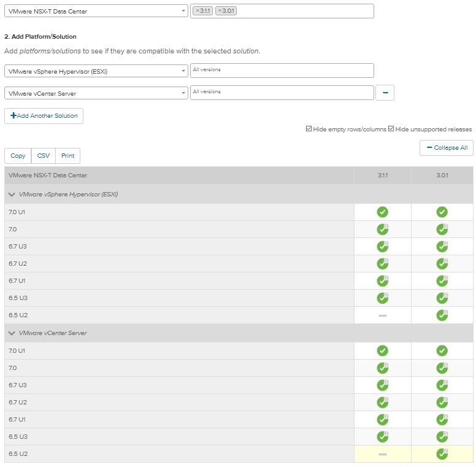Toggle Hide unsupported releases checkbox
Image resolution: width=476 pixels, height=467 pixels.
click(391, 129)
